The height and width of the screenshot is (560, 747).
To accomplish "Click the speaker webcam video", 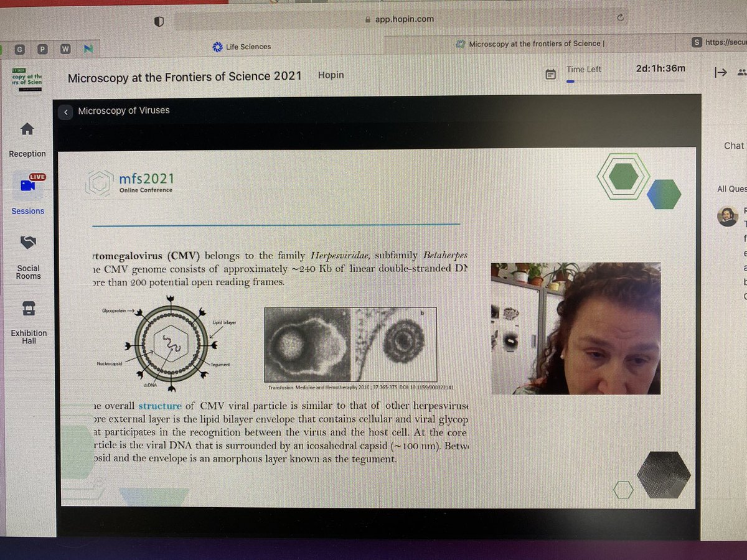I will 575,328.
